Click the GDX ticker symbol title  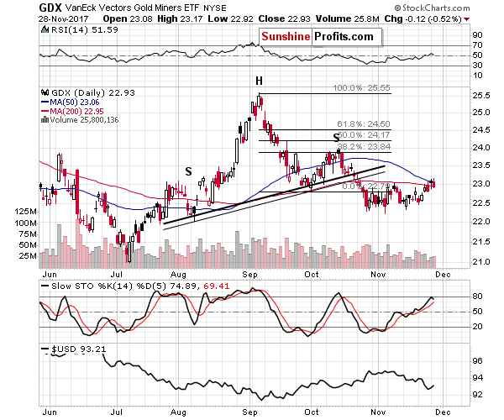(x=50, y=8)
